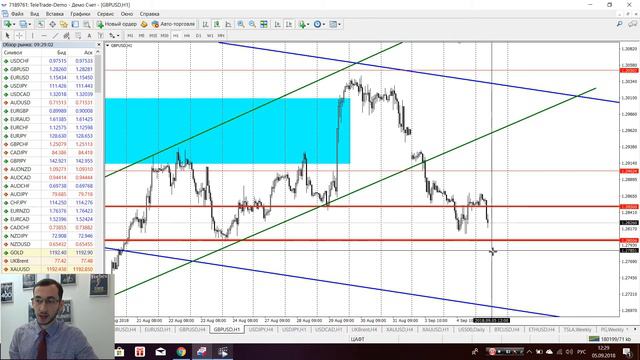Open the Графики menu

coord(80,14)
